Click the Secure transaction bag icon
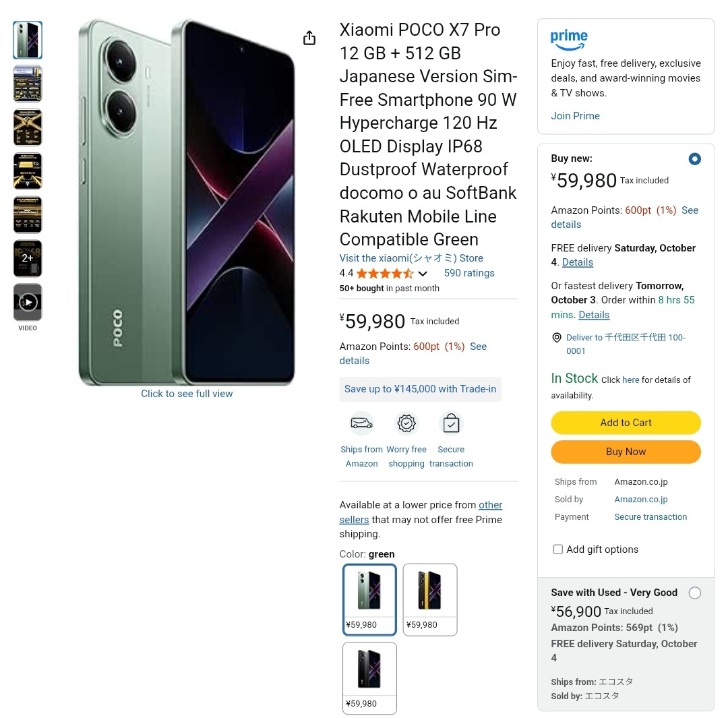The width and height of the screenshot is (728, 718). click(x=451, y=423)
